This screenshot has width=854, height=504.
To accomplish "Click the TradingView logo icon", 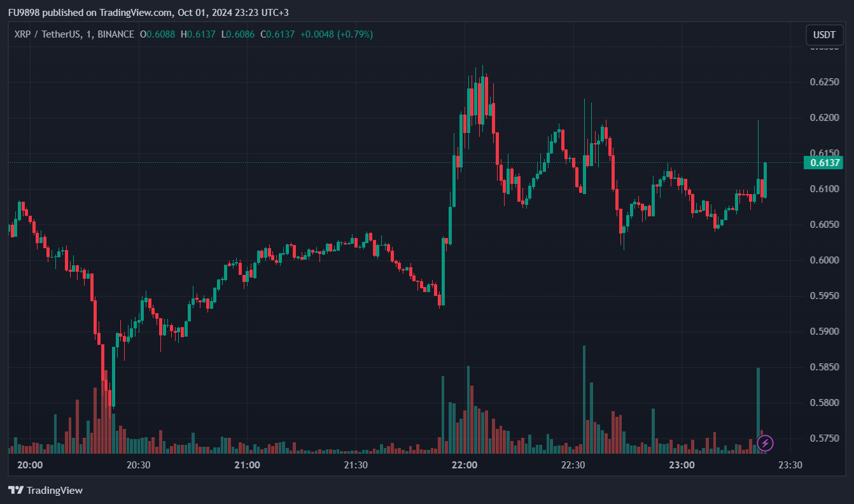I will click(16, 490).
